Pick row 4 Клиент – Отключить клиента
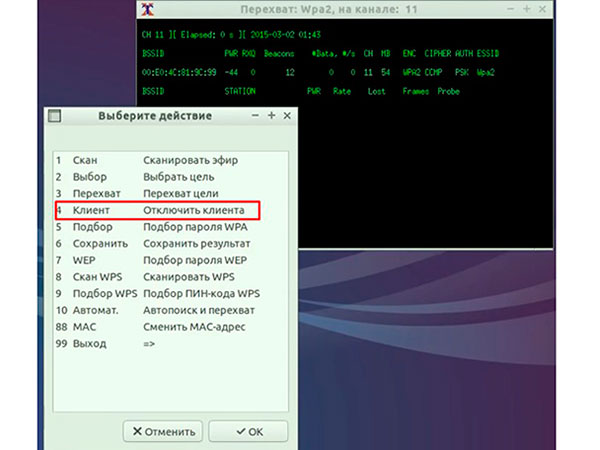The image size is (600, 450). point(171,210)
